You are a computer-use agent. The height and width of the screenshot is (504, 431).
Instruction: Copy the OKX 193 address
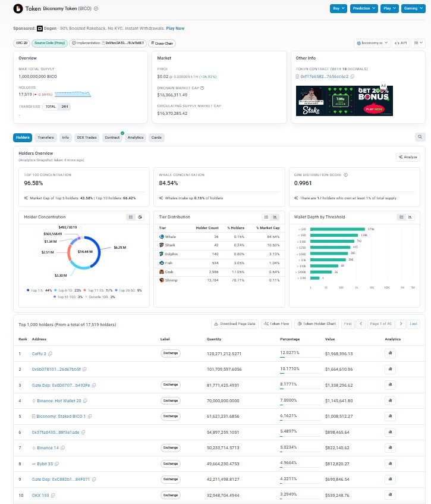point(53,495)
